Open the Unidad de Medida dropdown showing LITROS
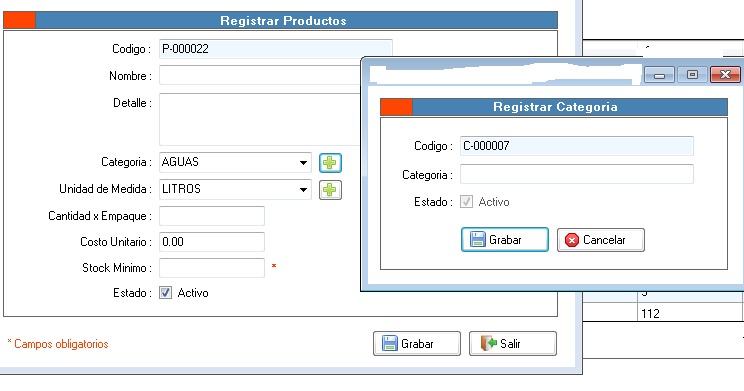 [235, 189]
